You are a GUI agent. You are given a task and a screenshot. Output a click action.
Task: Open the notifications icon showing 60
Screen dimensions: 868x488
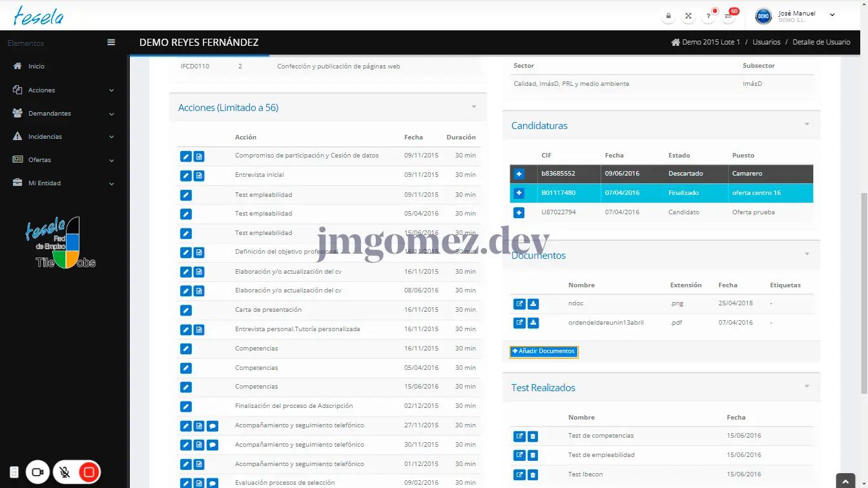coord(728,16)
